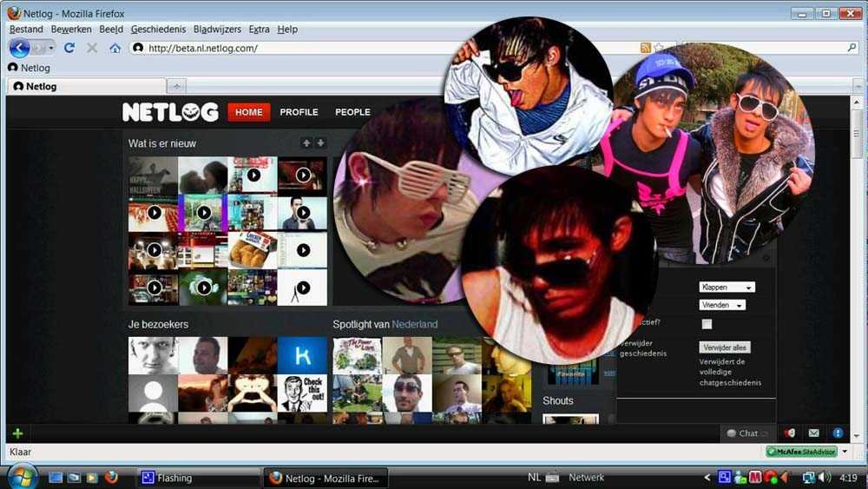Click the show desktop quick launch icon
This screenshot has height=489, width=868.
point(56,478)
